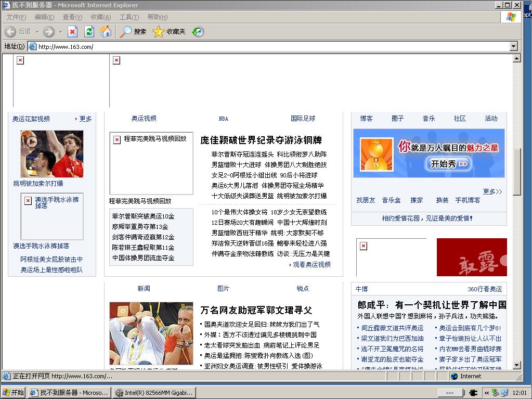Image resolution: width=532 pixels, height=399 pixels.
Task: Click the Windows logo icon at toolbar right
Action: point(510,16)
